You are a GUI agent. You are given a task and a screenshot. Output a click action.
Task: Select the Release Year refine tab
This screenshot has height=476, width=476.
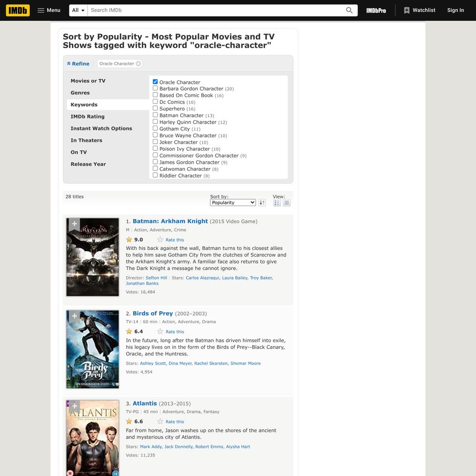click(88, 164)
